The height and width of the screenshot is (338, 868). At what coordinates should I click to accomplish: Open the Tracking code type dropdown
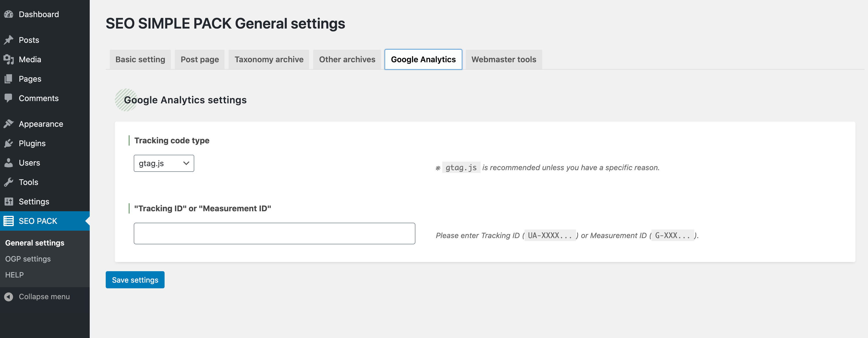tap(164, 163)
